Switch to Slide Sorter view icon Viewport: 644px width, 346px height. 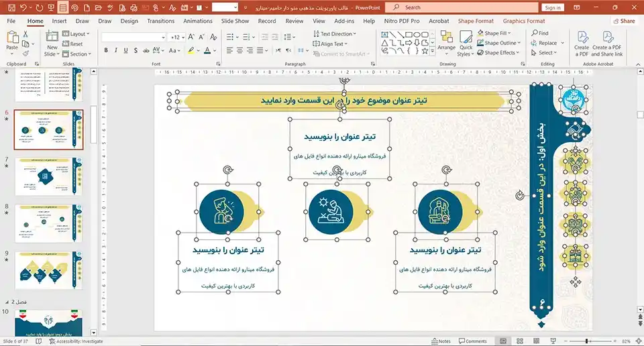point(519,341)
